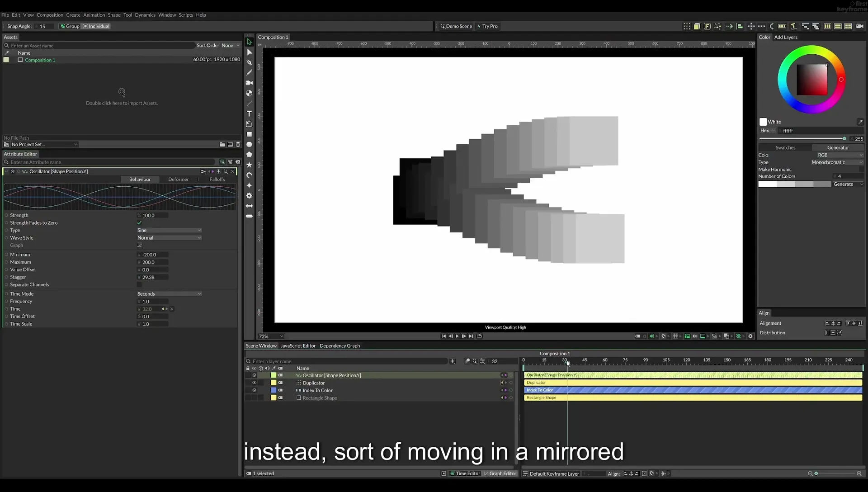Click the Try Pro button

487,26
